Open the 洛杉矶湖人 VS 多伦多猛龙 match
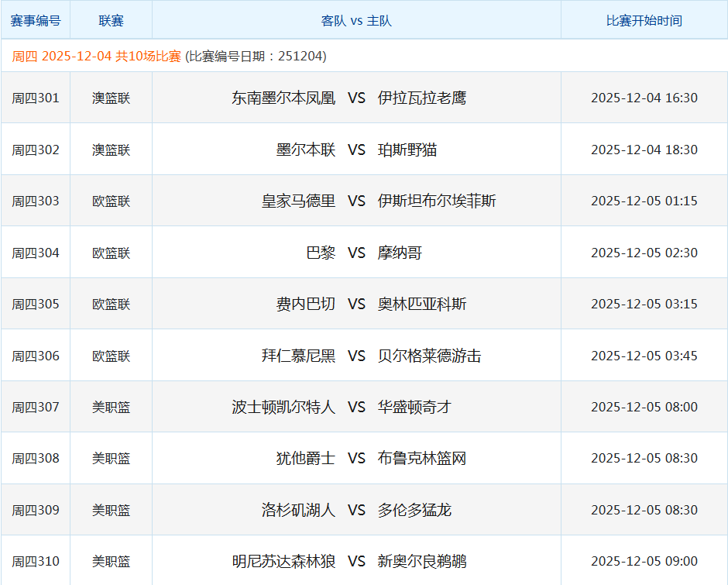Viewport: 728px width, 585px height. [x=356, y=510]
